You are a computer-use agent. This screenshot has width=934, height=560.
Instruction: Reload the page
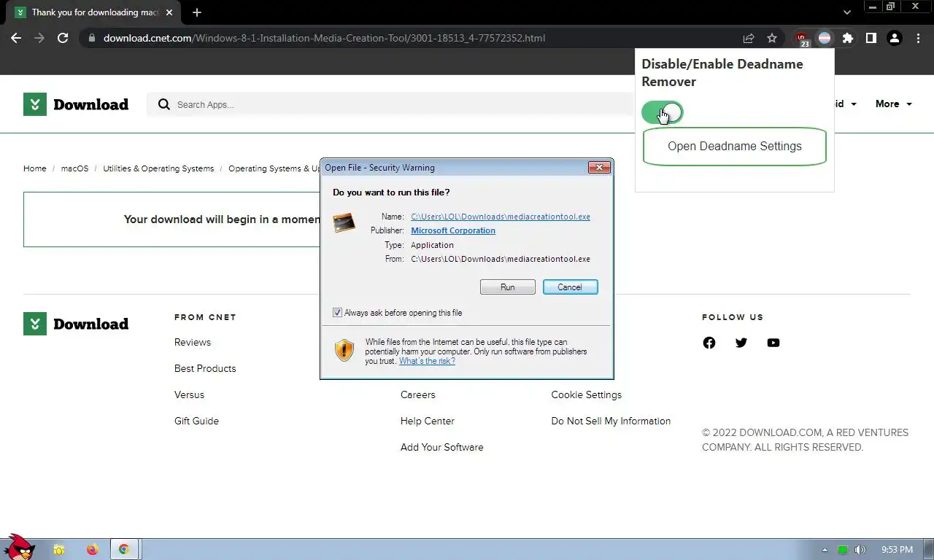(x=63, y=38)
